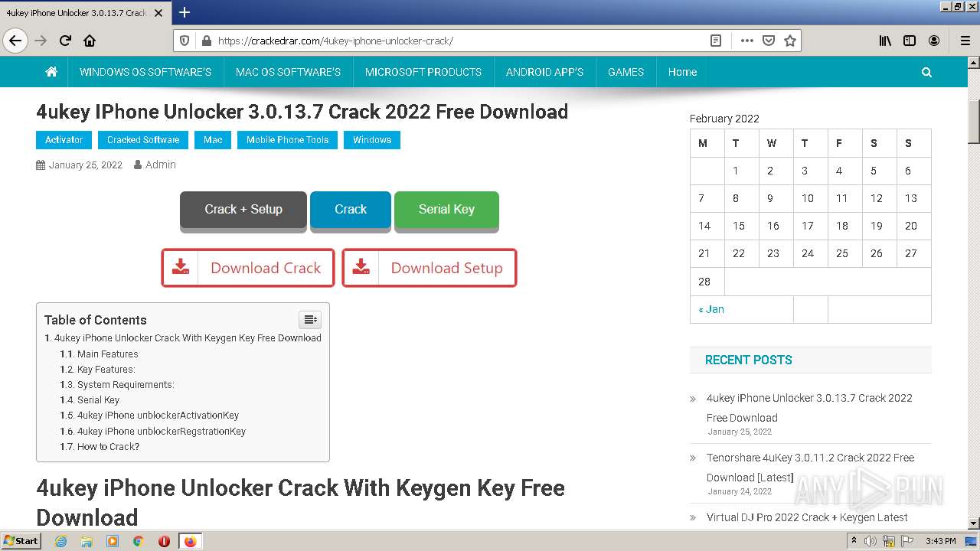Click the January 25, 2022 post date
The width and height of the screenshot is (980, 551).
(x=85, y=165)
